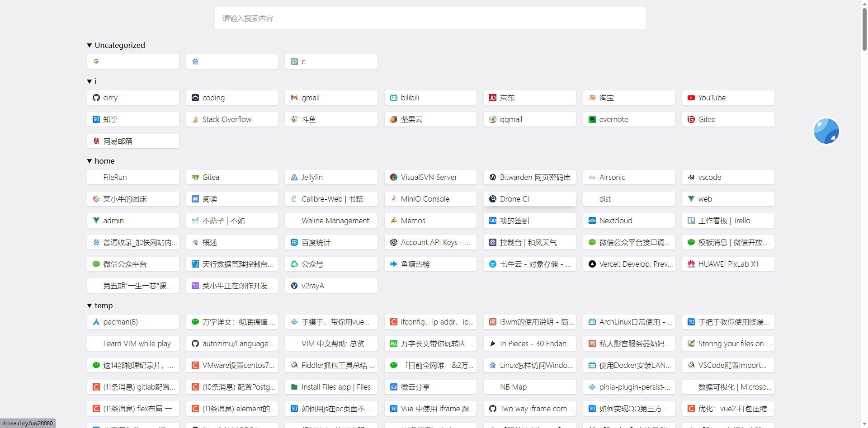Click the YouTube icon bookmark
The height and width of the screenshot is (428, 868).
691,98
